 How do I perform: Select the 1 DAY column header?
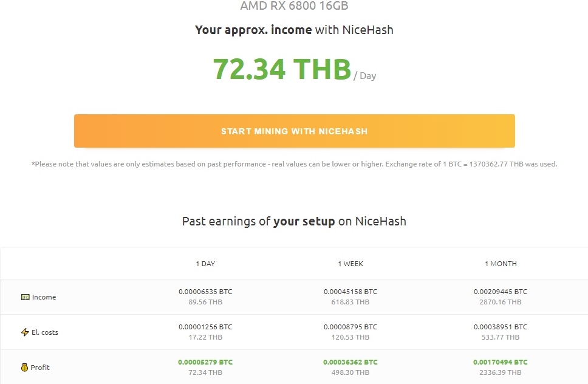(x=205, y=264)
